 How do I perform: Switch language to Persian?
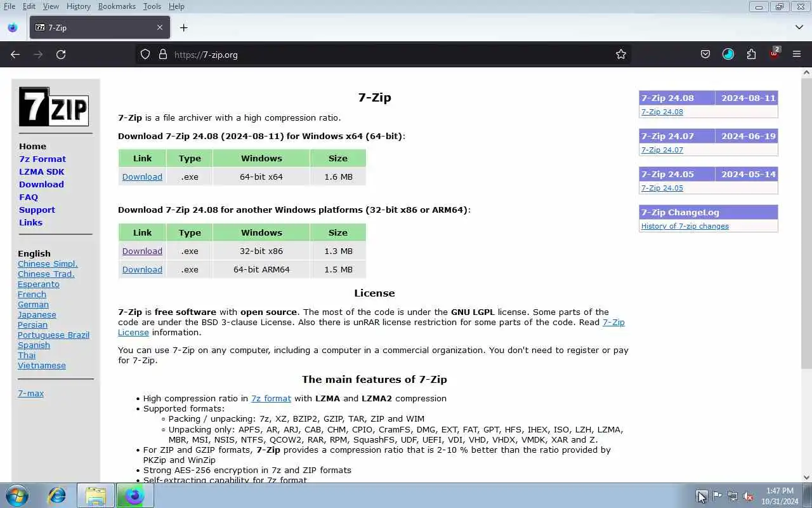(x=32, y=324)
